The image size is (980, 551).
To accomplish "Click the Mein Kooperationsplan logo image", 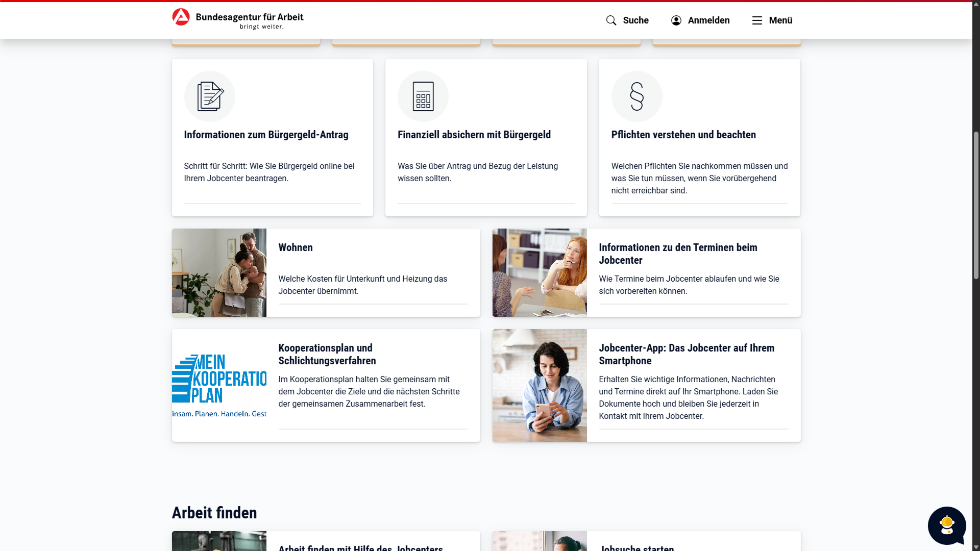I will click(219, 385).
